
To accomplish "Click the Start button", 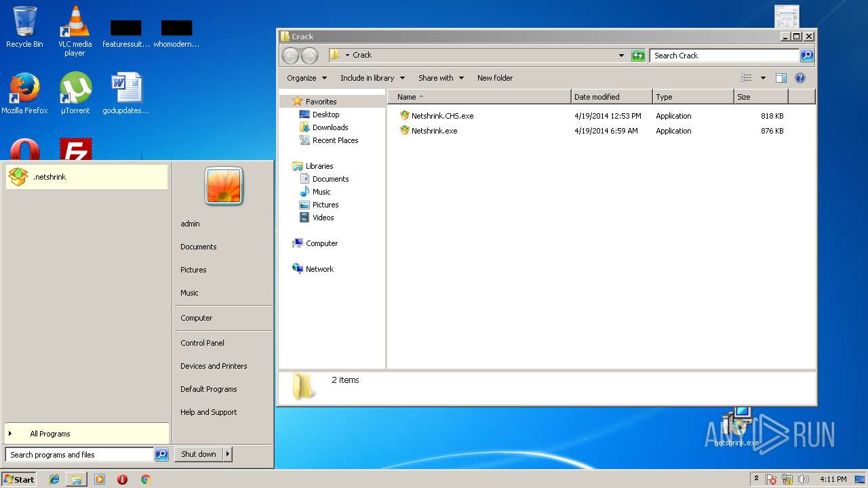I will click(x=19, y=479).
